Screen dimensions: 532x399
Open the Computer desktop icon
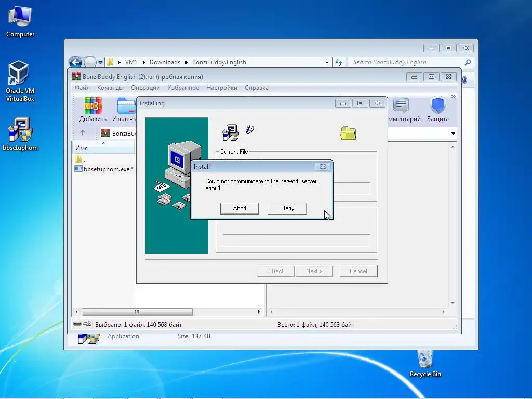tap(20, 22)
